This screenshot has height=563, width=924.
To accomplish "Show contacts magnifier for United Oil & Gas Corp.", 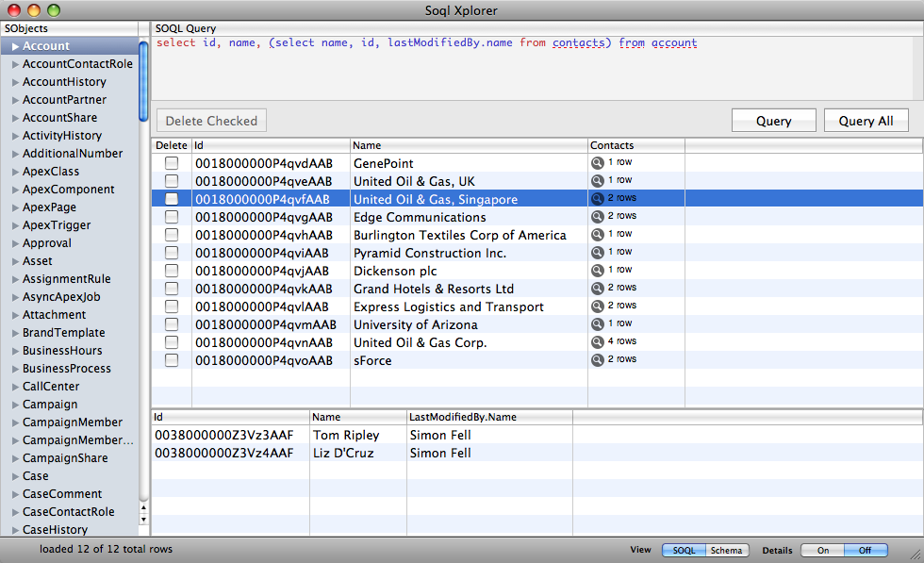I will (598, 342).
